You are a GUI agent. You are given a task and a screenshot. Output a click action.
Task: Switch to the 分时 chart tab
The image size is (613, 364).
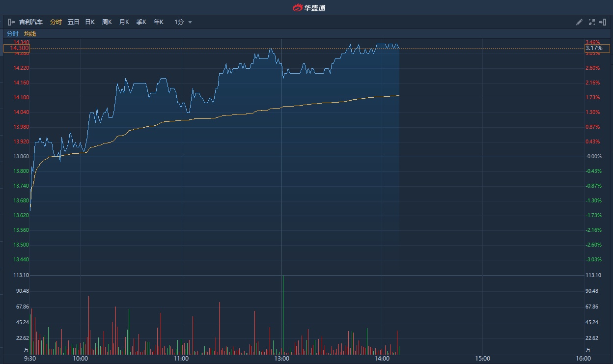pyautogui.click(x=56, y=22)
